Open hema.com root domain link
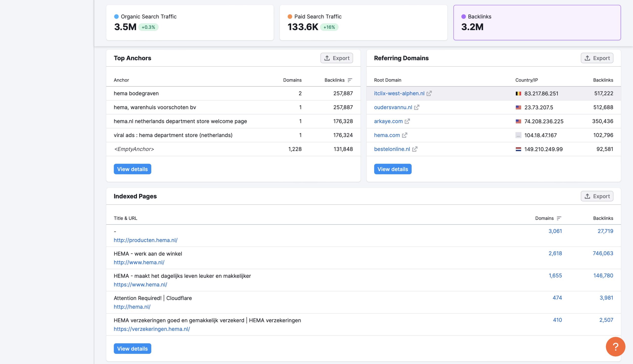The image size is (633, 364). (x=387, y=135)
